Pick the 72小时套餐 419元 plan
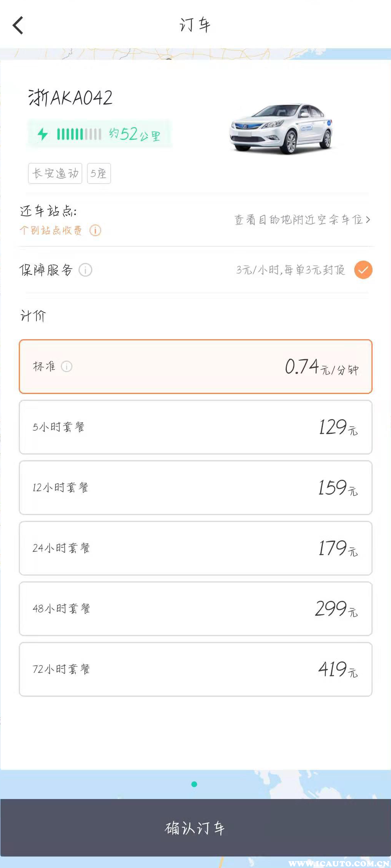Screen dimensions: 391x868 point(195,669)
